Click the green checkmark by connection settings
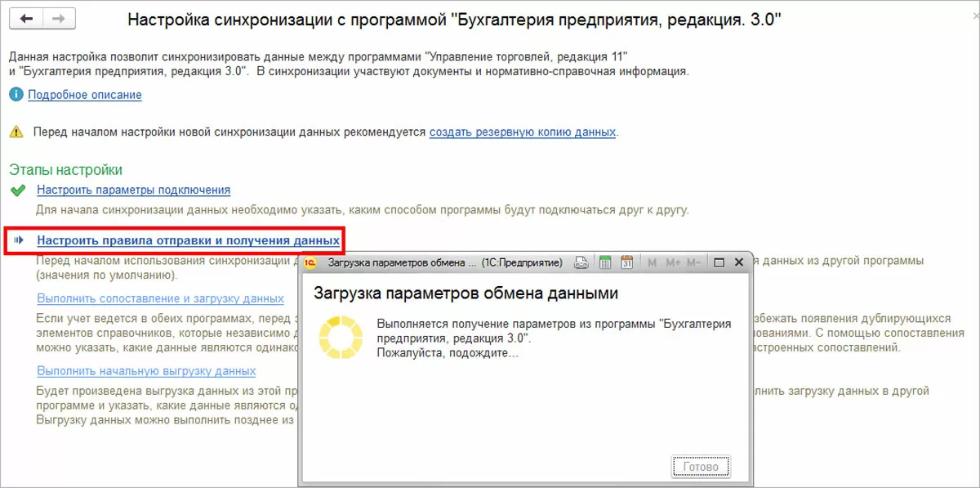 pos(17,190)
